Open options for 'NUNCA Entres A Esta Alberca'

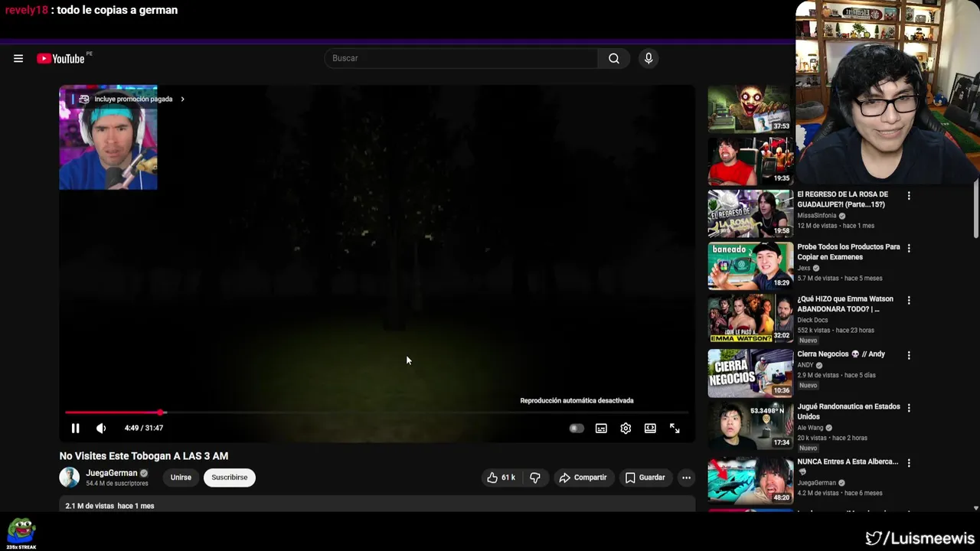(x=909, y=463)
